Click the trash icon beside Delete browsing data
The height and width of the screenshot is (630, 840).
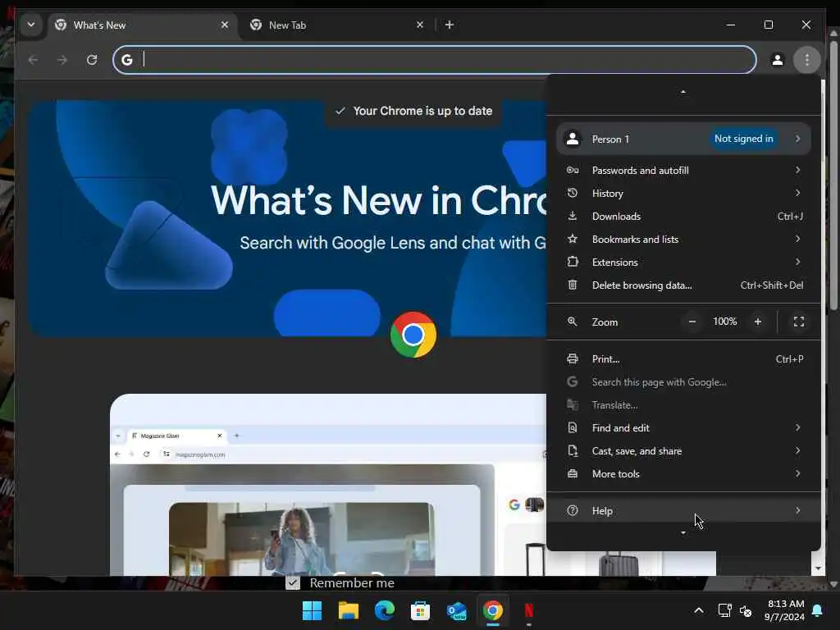point(572,285)
